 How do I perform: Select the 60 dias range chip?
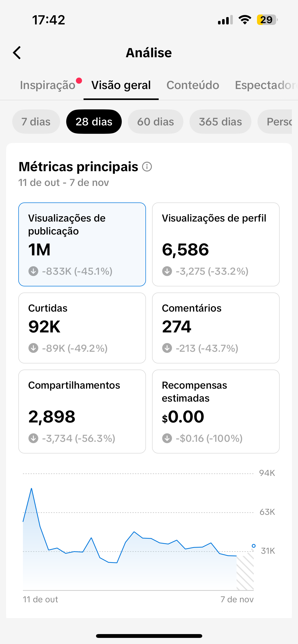(155, 122)
